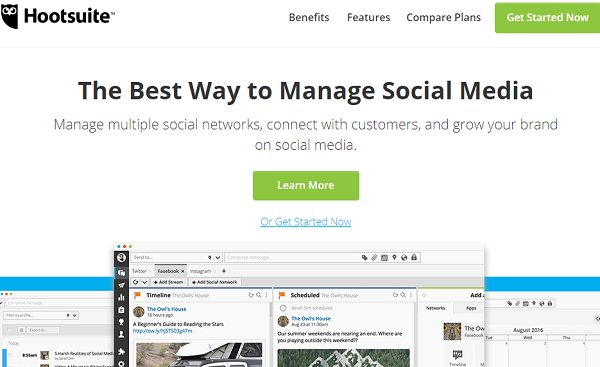This screenshot has width=600, height=367.
Task: Click Export to button in left dashboard
Action: [x=43, y=330]
